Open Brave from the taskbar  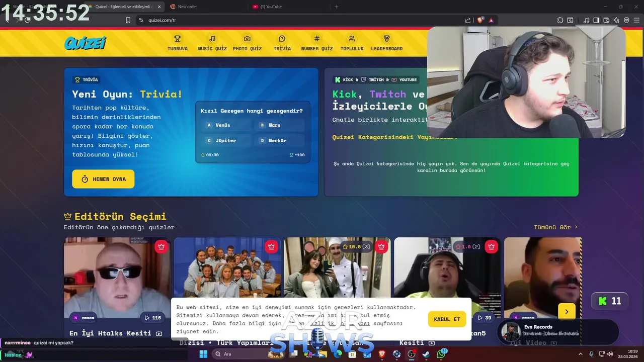coord(382,354)
